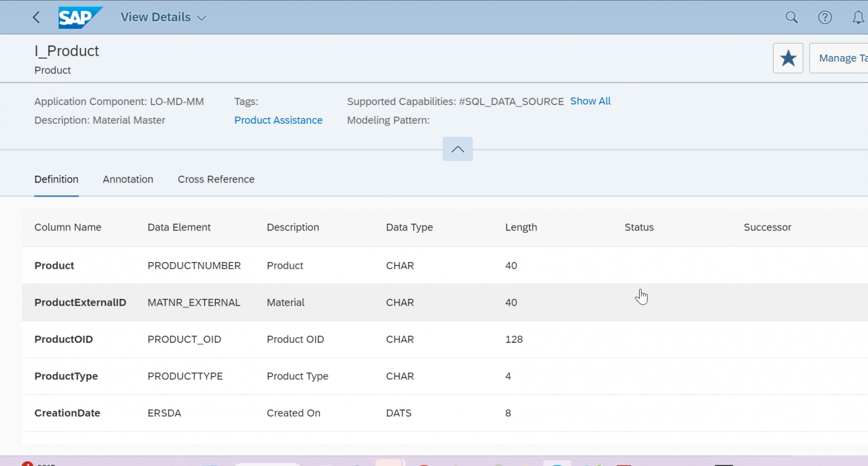Navigate back using the left chevron arrow
The width and height of the screenshot is (868, 466).
[x=36, y=17]
